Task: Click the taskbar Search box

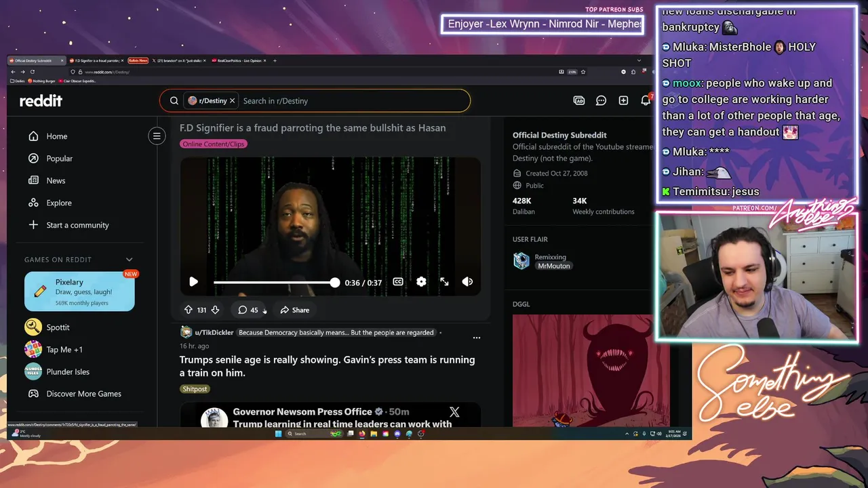Action: [313, 434]
